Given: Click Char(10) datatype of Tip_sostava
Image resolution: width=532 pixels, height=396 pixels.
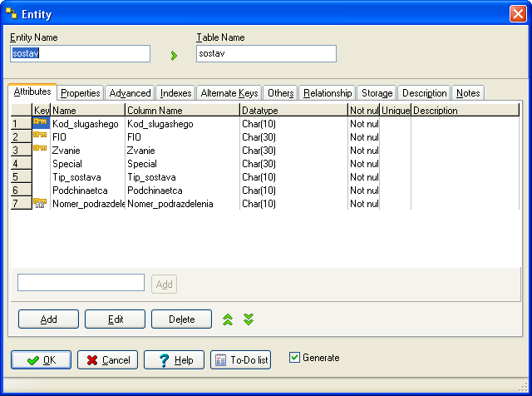Looking at the screenshot, I should pyautogui.click(x=293, y=177).
